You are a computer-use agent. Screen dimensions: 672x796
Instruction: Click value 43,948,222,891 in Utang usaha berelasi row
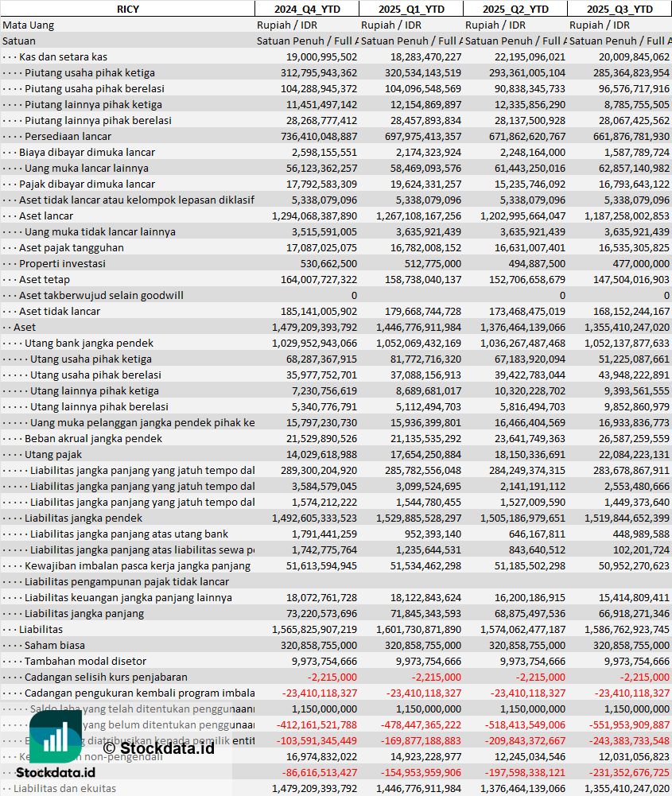[634, 375]
